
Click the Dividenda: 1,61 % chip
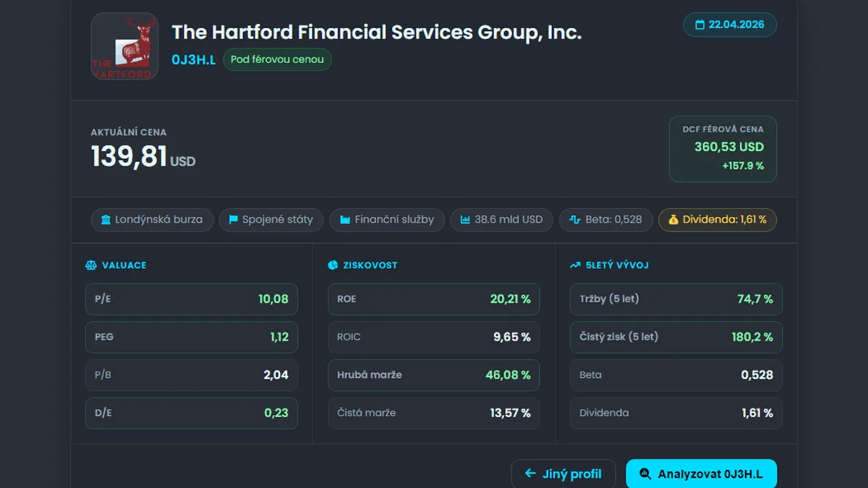pos(718,220)
